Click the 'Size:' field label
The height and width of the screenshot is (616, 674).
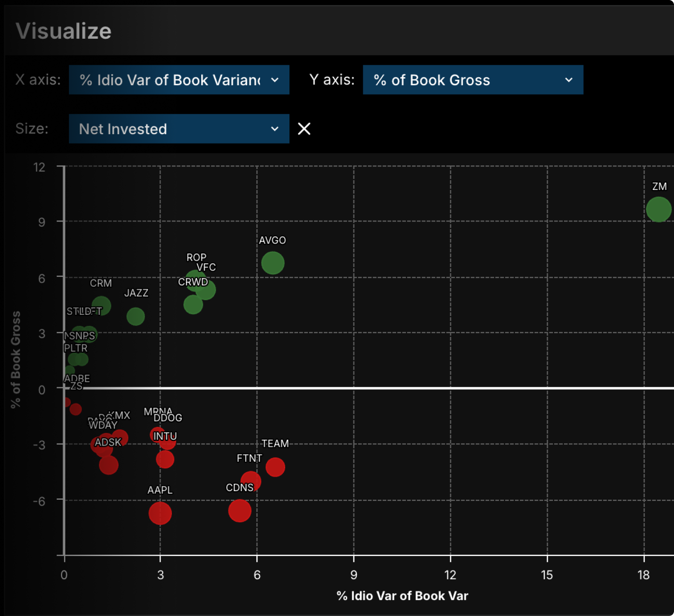pyautogui.click(x=32, y=129)
